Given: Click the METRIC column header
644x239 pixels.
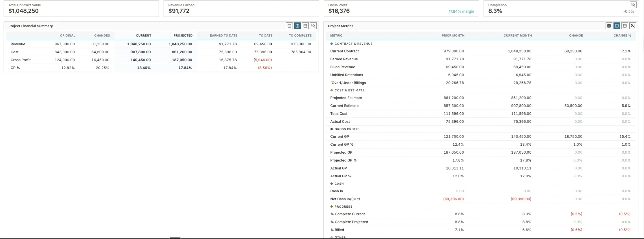Looking at the screenshot, I should point(336,35).
